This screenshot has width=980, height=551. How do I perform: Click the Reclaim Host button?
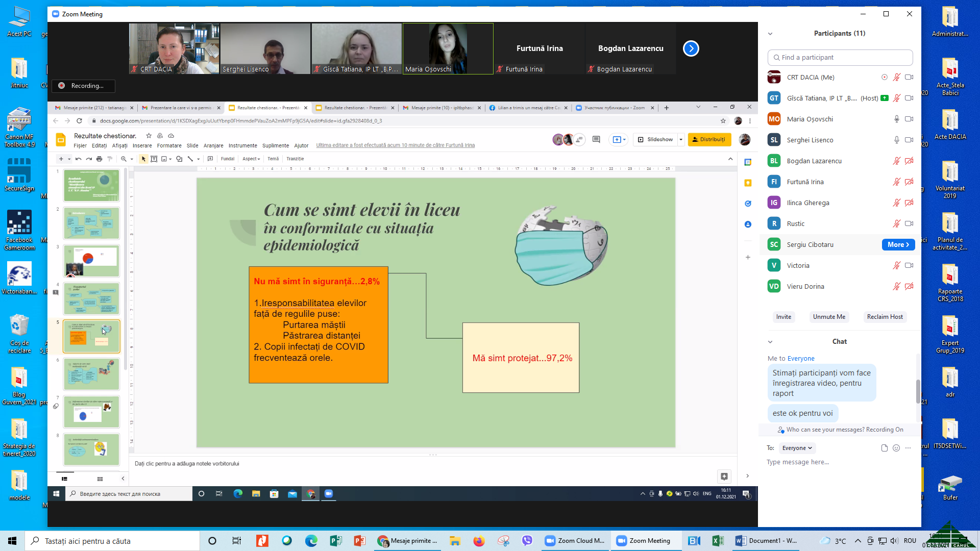click(885, 317)
